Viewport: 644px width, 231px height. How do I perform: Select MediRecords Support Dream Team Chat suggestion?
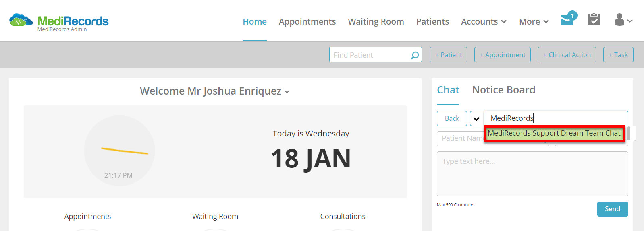coord(554,133)
